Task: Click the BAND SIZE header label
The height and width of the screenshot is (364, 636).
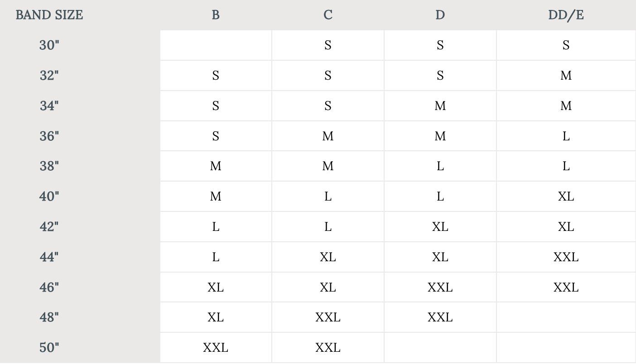Action: point(49,15)
